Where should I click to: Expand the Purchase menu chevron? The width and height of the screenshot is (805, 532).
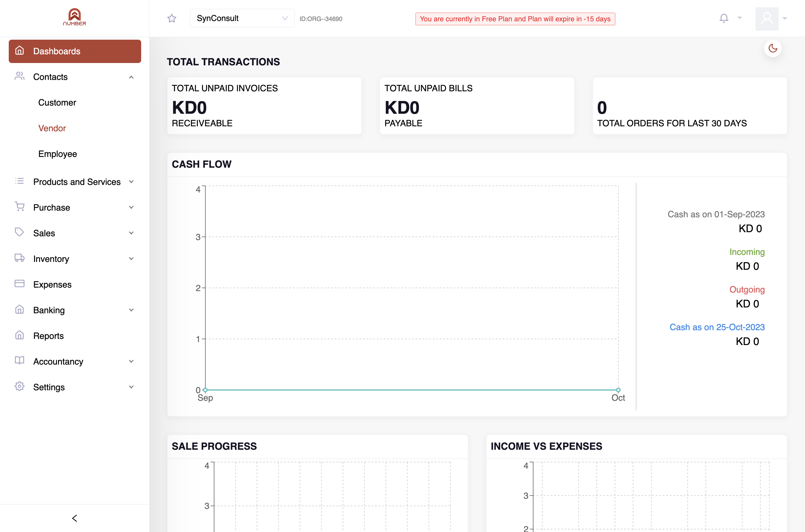pos(131,208)
